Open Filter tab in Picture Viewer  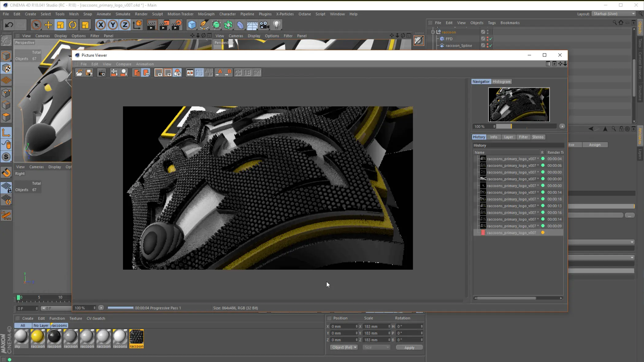pyautogui.click(x=523, y=137)
